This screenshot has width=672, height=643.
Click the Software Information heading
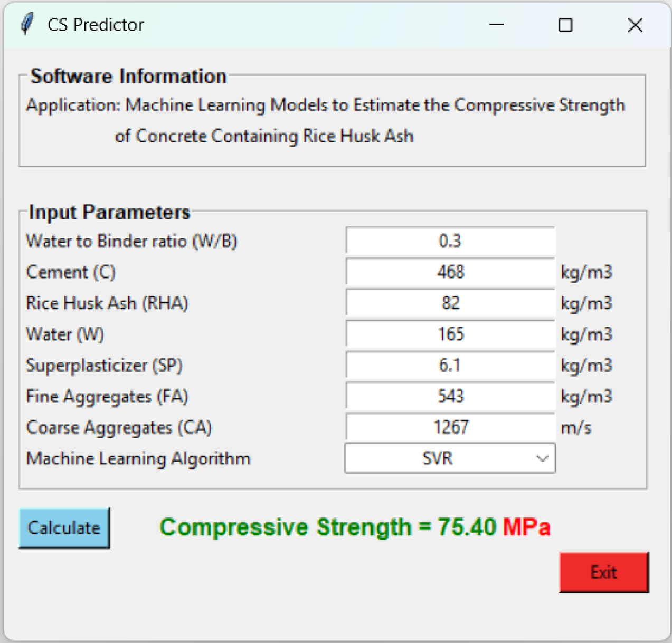(x=129, y=76)
